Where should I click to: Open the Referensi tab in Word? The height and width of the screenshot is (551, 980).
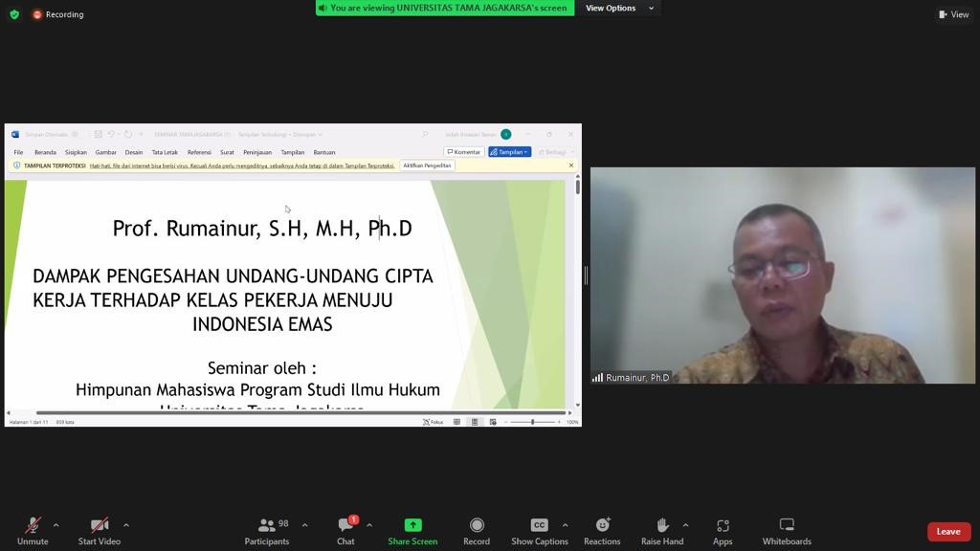(x=199, y=152)
